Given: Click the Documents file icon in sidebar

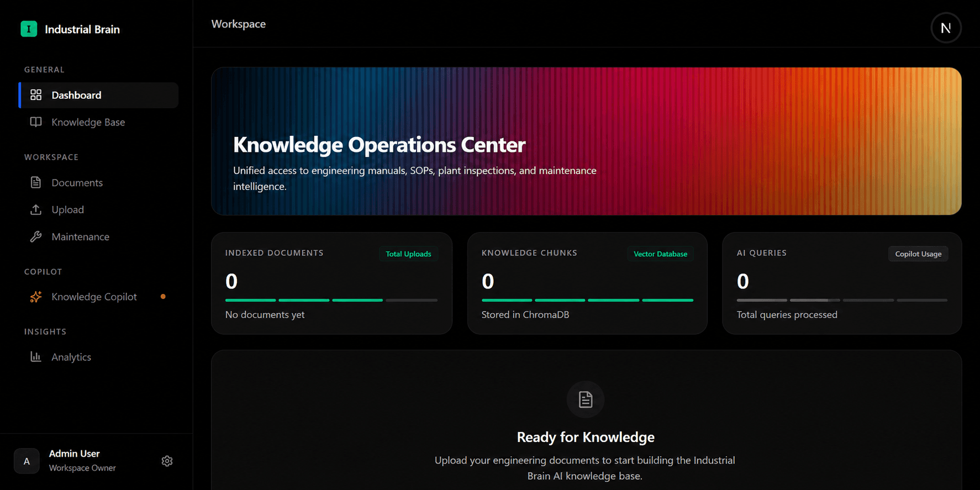Looking at the screenshot, I should pos(36,182).
